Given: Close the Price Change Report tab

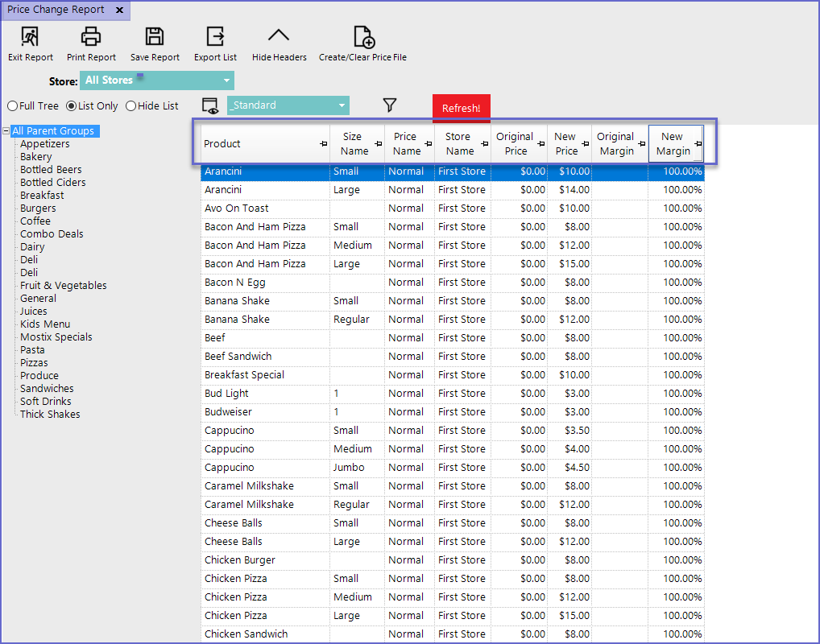Looking at the screenshot, I should coord(119,10).
